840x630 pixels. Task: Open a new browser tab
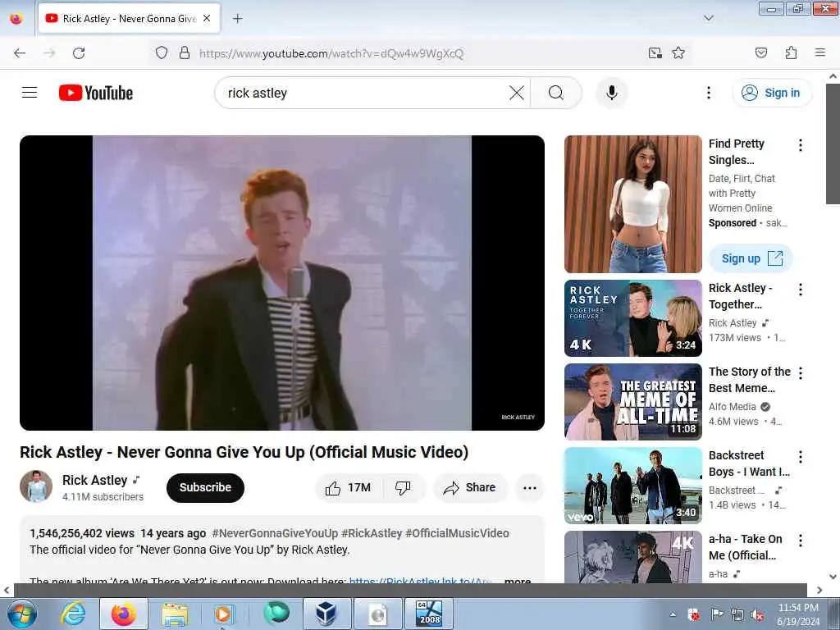point(237,19)
